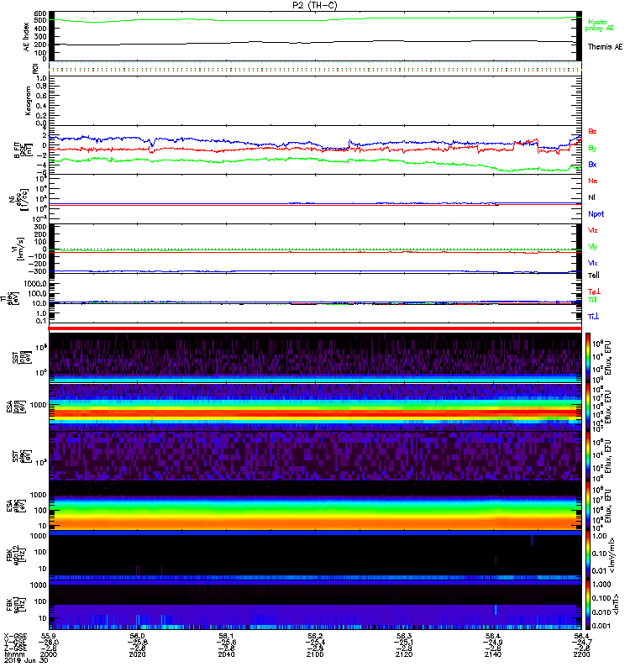Click the 2040 time tick label
Screen dimensions: 630x672
(226, 654)
